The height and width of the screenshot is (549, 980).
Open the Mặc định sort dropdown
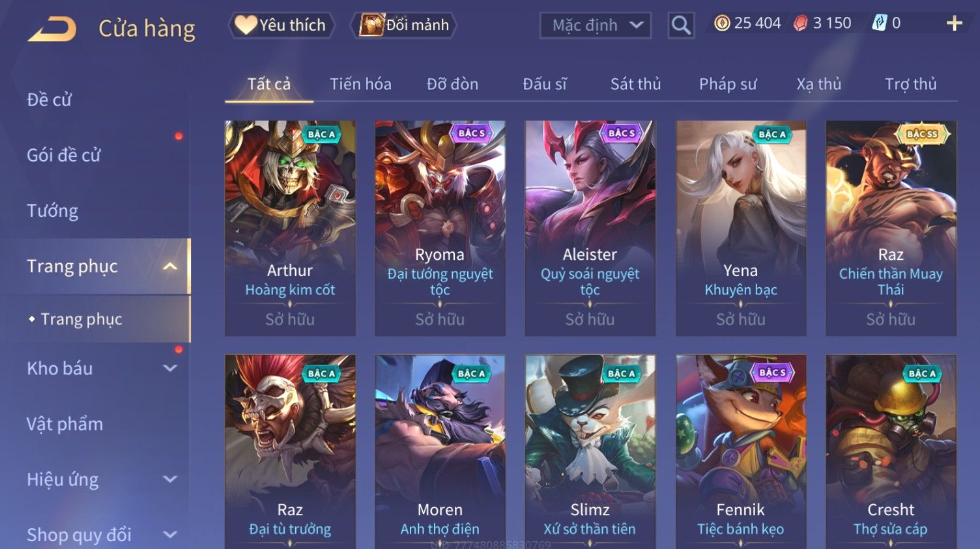click(x=596, y=25)
